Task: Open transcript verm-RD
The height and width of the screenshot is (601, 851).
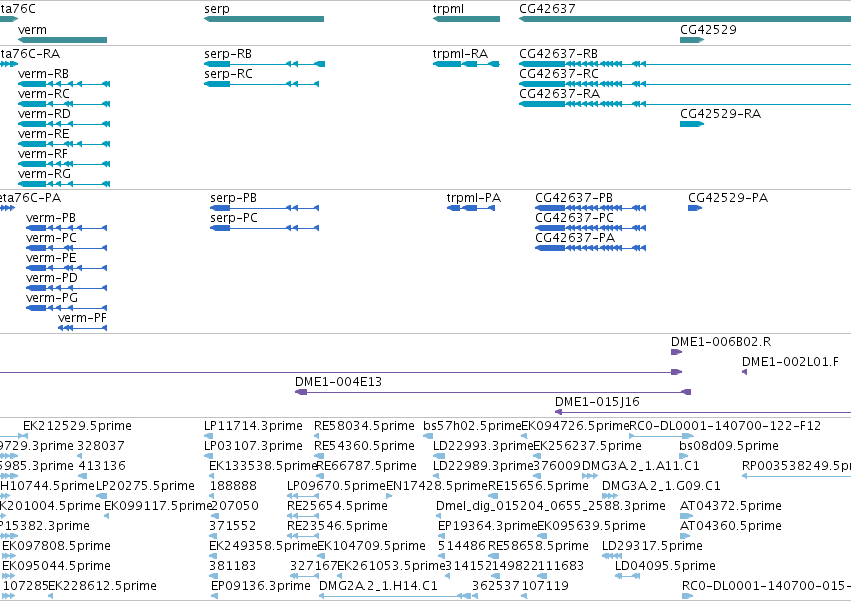Action: [x=44, y=114]
